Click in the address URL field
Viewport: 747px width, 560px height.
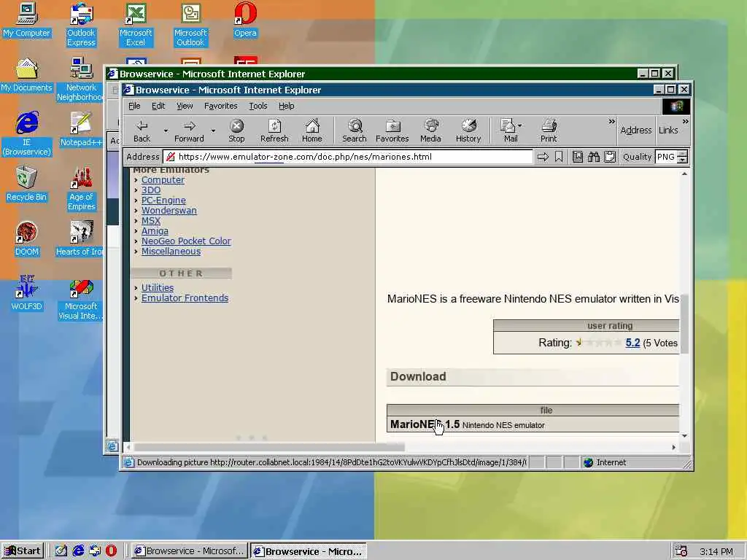[348, 157]
